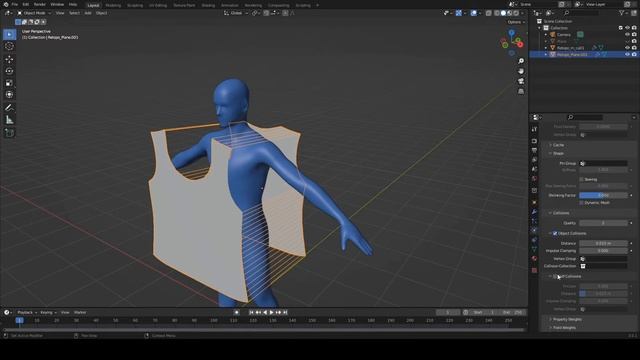Toggle the show overlays button

[473, 13]
